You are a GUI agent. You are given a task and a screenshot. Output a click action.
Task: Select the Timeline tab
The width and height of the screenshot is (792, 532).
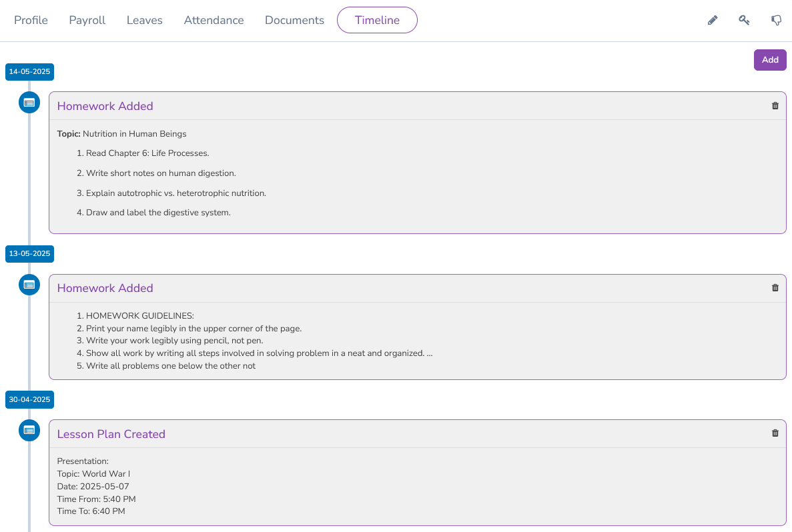click(x=377, y=20)
